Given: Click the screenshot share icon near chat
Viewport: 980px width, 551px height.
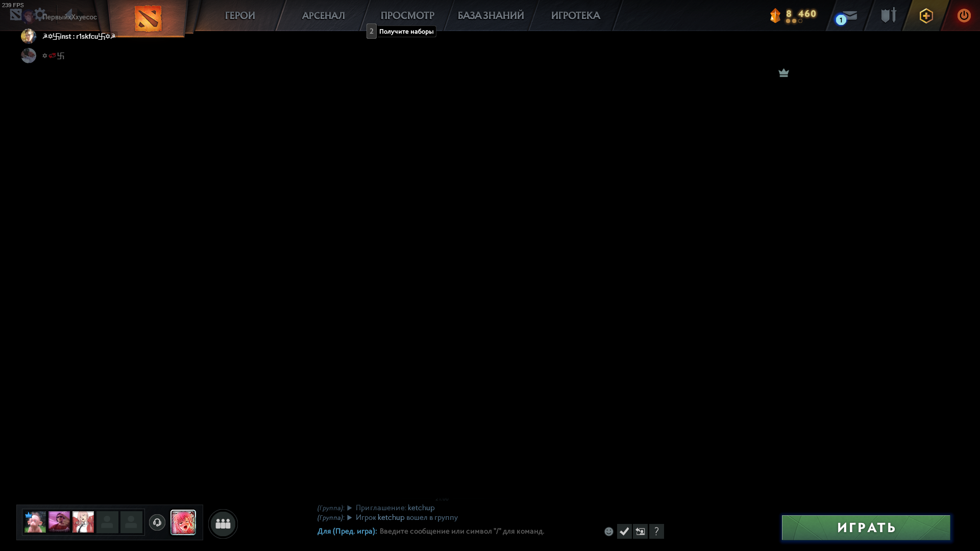Looking at the screenshot, I should [x=641, y=531].
